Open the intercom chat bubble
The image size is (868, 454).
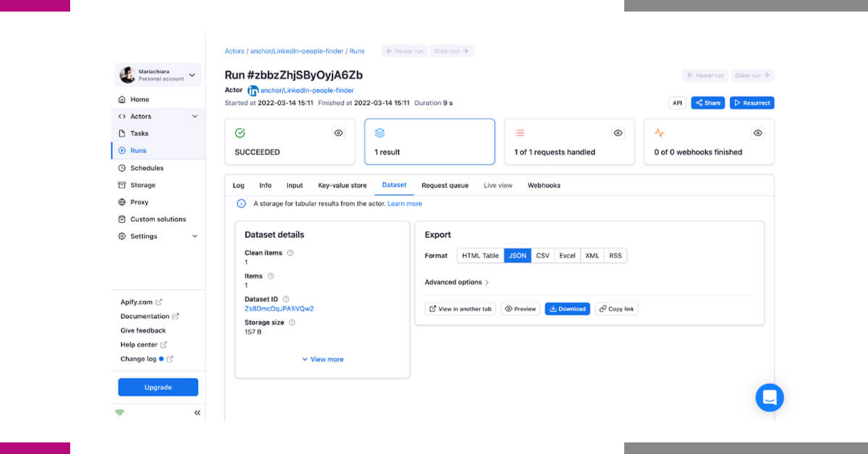pos(770,398)
